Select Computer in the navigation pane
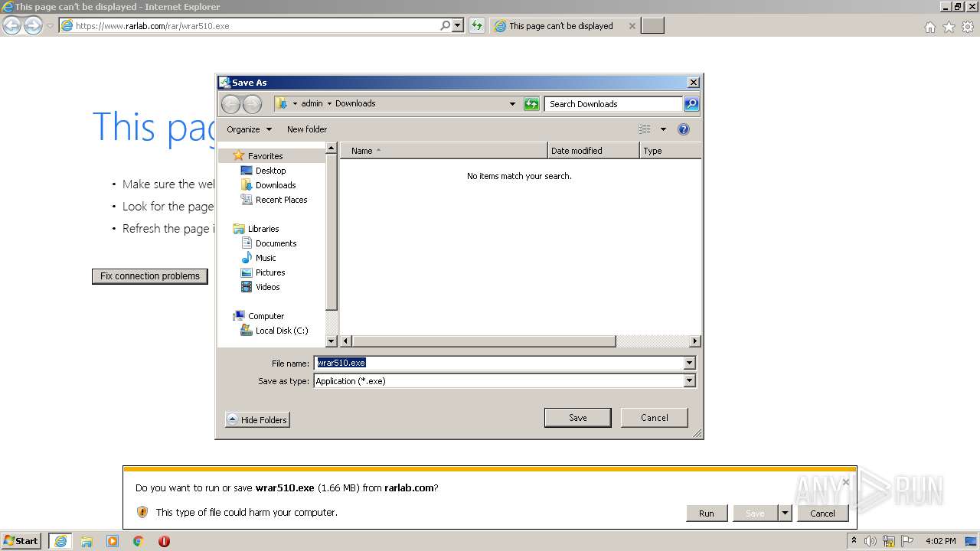 266,316
